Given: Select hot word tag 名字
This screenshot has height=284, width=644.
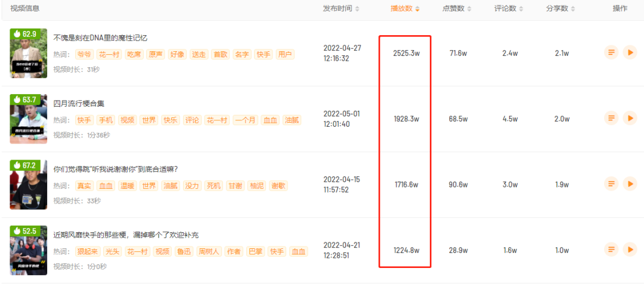Looking at the screenshot, I should tap(242, 55).
